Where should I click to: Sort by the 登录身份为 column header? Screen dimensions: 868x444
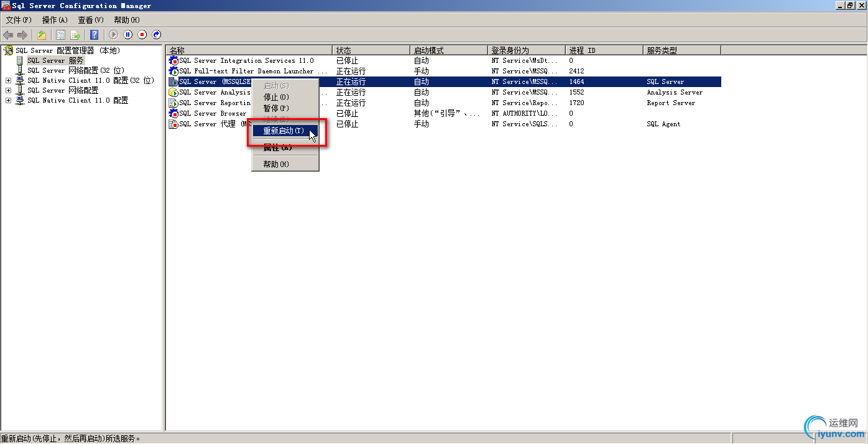527,50
